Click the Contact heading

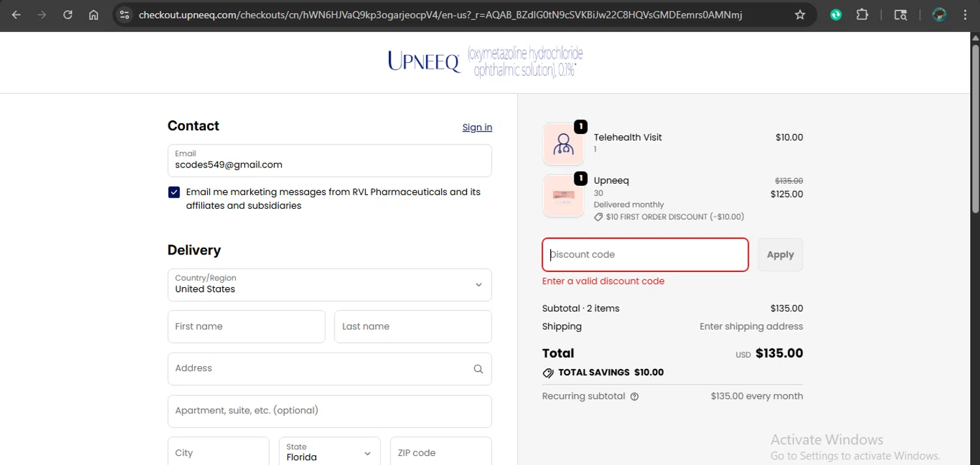[x=193, y=126]
